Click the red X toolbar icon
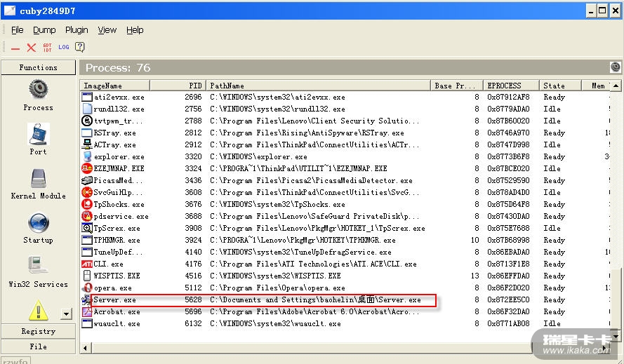 coord(31,48)
